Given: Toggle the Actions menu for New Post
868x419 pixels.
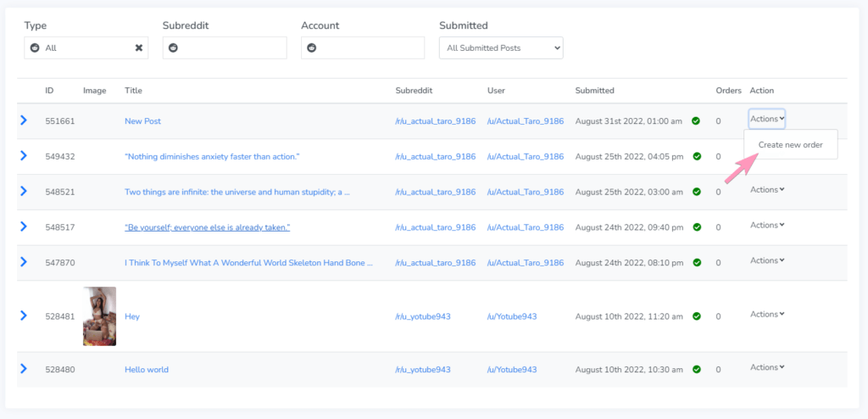Looking at the screenshot, I should 767,119.
